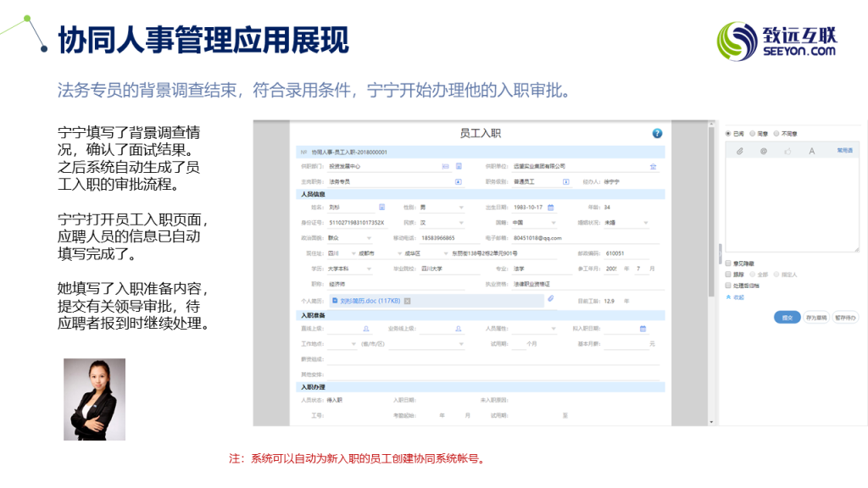Click the @ mention icon in comment toolbar
Viewport: 868px width, 488px height.
point(763,151)
